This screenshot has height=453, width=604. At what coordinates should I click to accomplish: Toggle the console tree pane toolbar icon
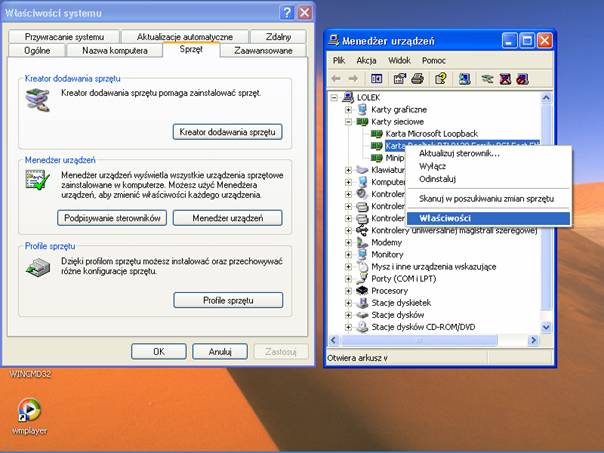pyautogui.click(x=376, y=79)
